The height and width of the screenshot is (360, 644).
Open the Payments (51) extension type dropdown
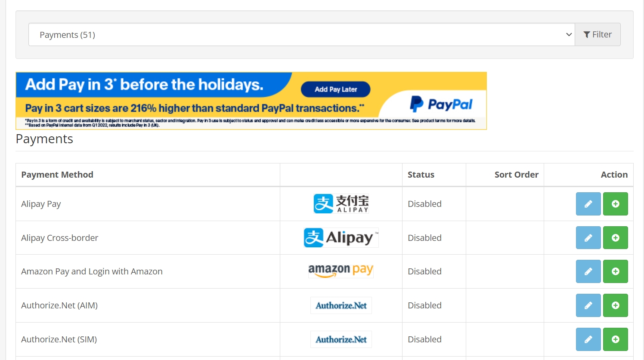coord(302,34)
